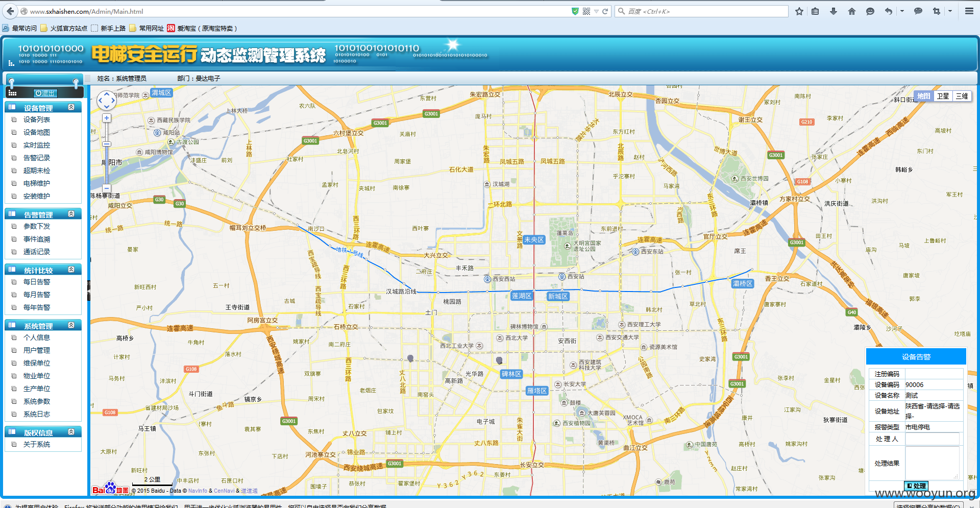Screen dimensions: 980x508
Task: Zoom out with map minus button
Action: pyautogui.click(x=107, y=188)
